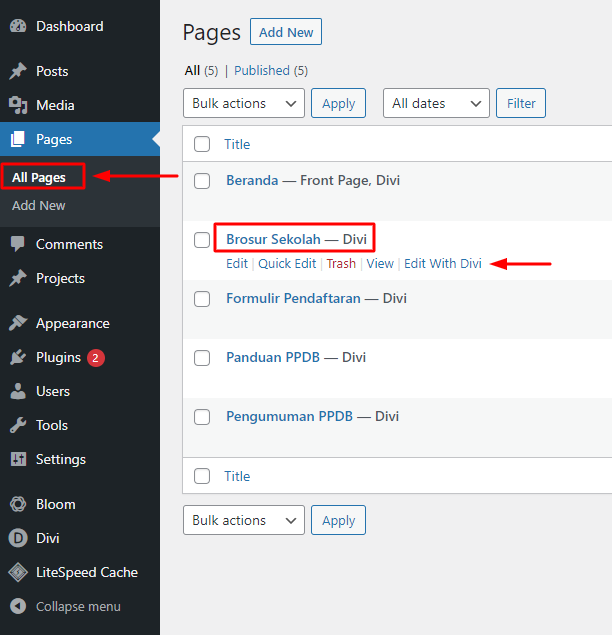
Task: Open the bottom Bulk actions dropdown
Action: [x=244, y=520]
